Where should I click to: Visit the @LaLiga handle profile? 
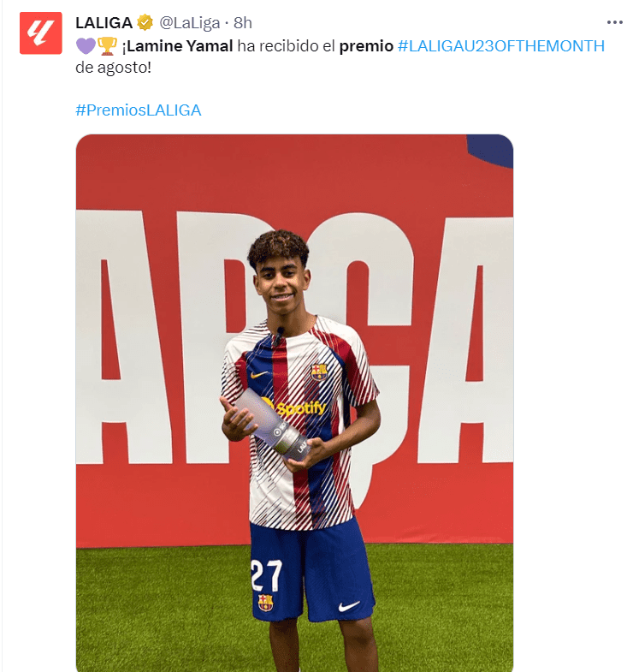(190, 23)
